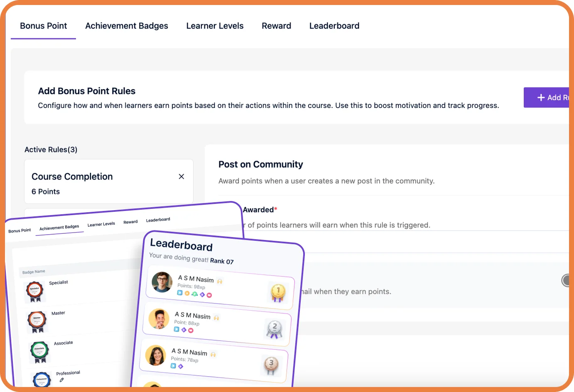
Task: Open the Leaderboard tab
Action: (334, 26)
